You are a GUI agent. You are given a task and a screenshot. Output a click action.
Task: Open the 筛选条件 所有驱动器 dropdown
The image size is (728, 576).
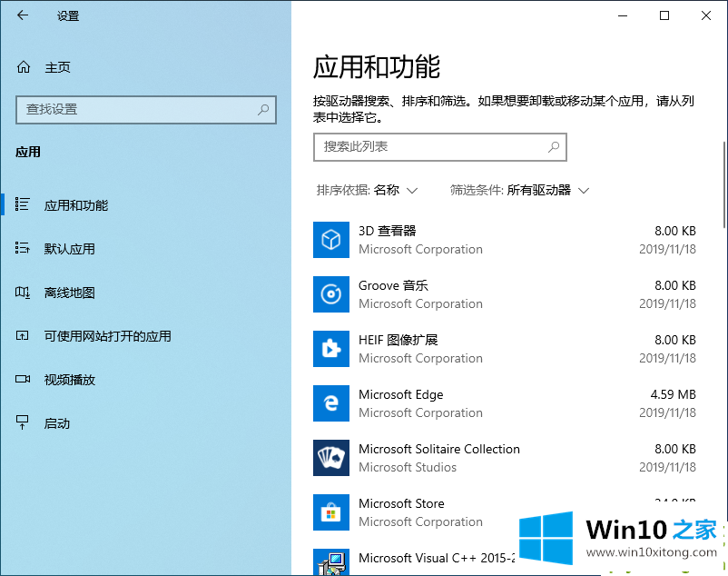coord(520,190)
